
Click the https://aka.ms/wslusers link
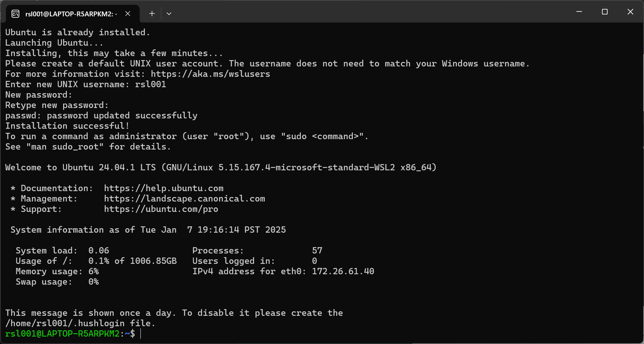pyautogui.click(x=210, y=74)
